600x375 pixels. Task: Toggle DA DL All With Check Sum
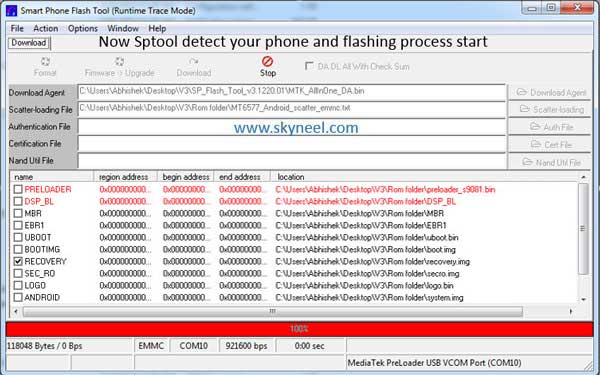coord(309,66)
